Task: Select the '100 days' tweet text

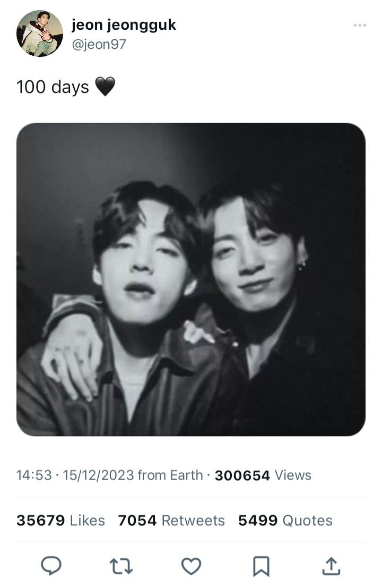Action: pos(53,87)
